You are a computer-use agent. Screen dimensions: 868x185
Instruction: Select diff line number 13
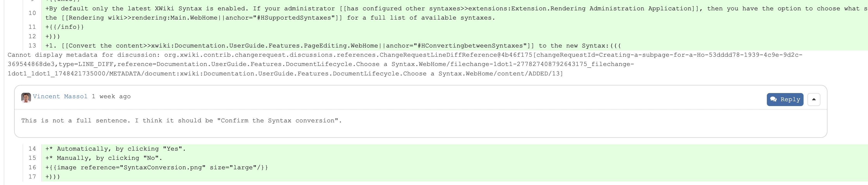coord(32,46)
